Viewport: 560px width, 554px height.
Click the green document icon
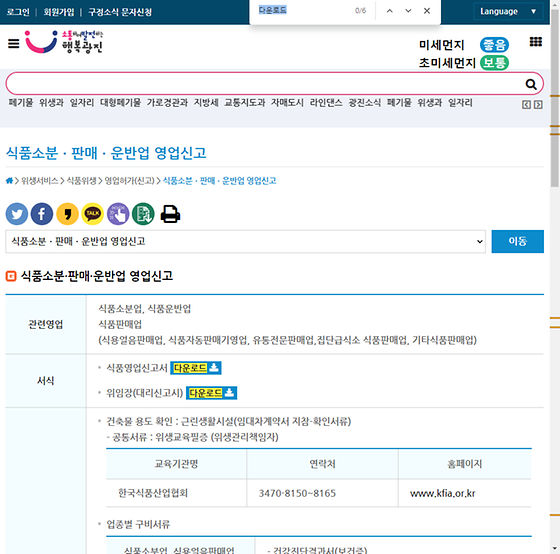tap(143, 214)
